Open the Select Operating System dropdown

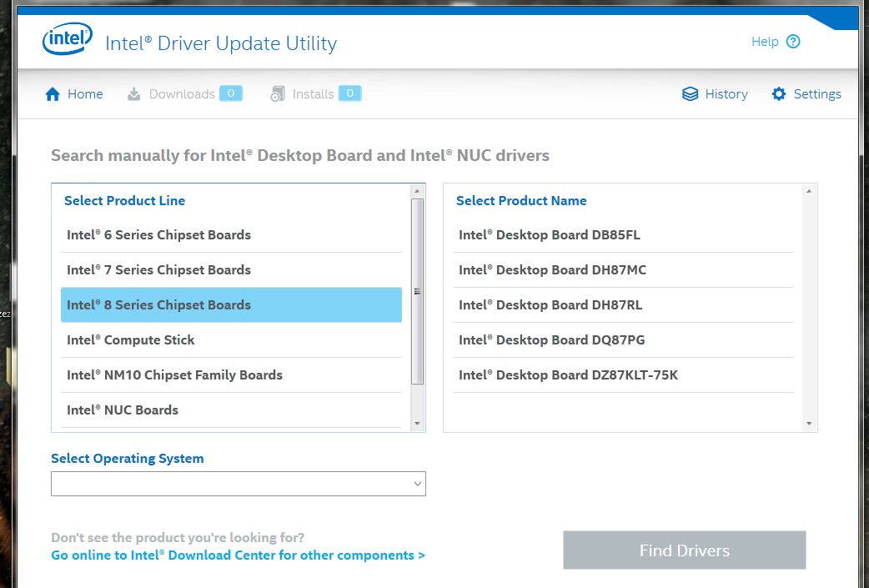pyautogui.click(x=239, y=484)
